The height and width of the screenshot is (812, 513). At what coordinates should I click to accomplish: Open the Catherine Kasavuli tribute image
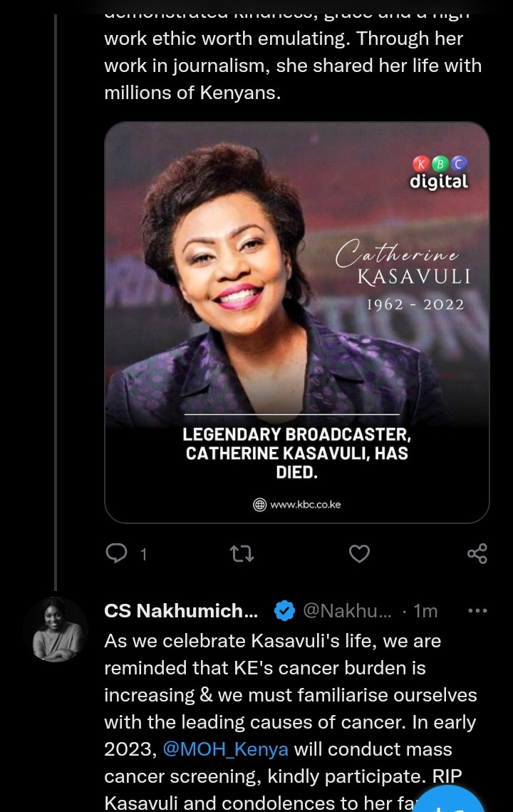[x=297, y=322]
